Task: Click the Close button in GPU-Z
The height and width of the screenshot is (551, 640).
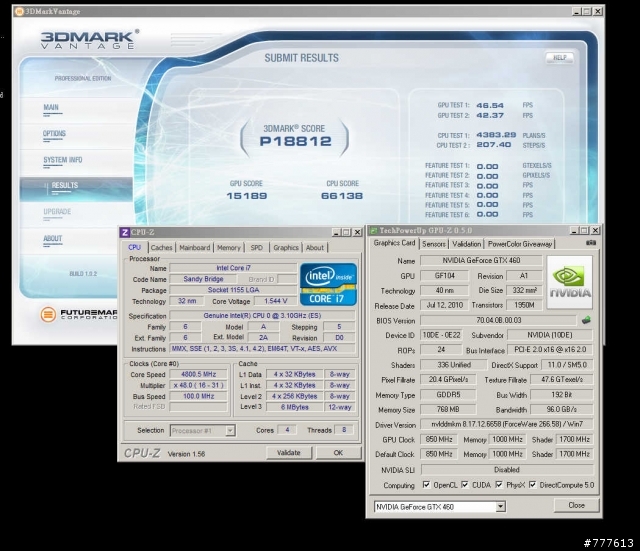Action: click(x=576, y=505)
